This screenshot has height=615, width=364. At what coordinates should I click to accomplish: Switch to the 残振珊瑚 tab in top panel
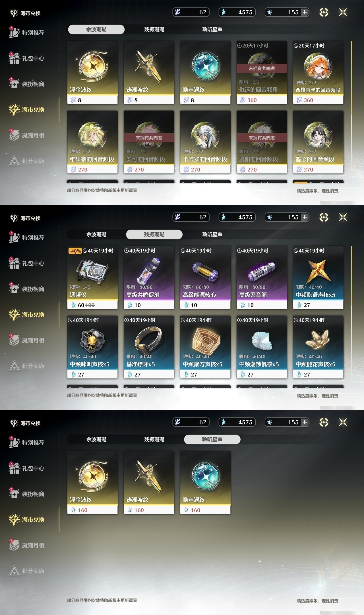[x=154, y=29]
